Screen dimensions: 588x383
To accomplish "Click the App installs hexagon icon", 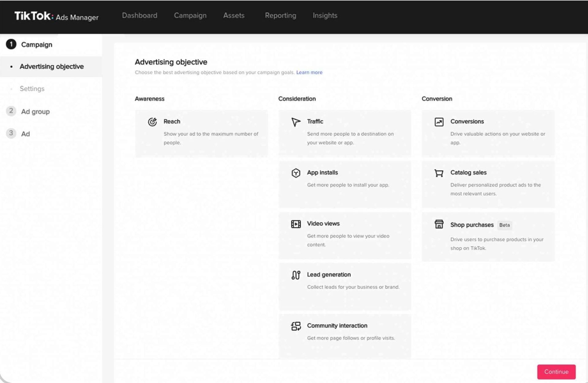I will point(296,173).
